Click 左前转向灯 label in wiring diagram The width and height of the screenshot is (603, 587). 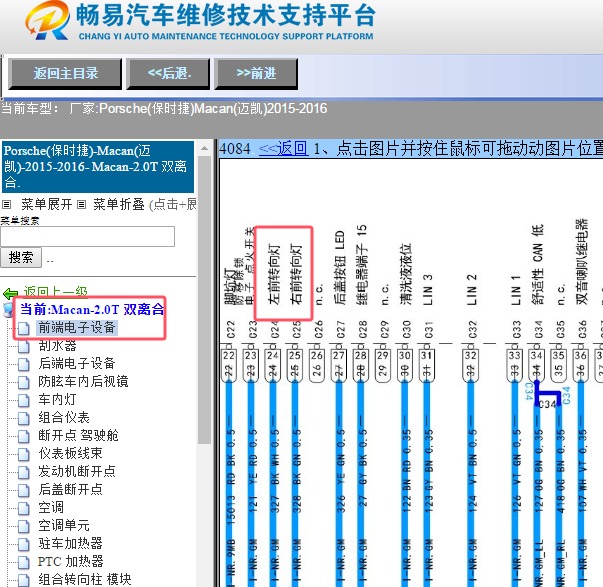(274, 274)
